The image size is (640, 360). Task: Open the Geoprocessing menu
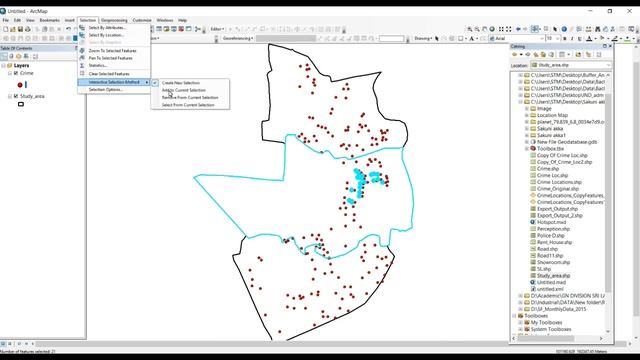114,20
